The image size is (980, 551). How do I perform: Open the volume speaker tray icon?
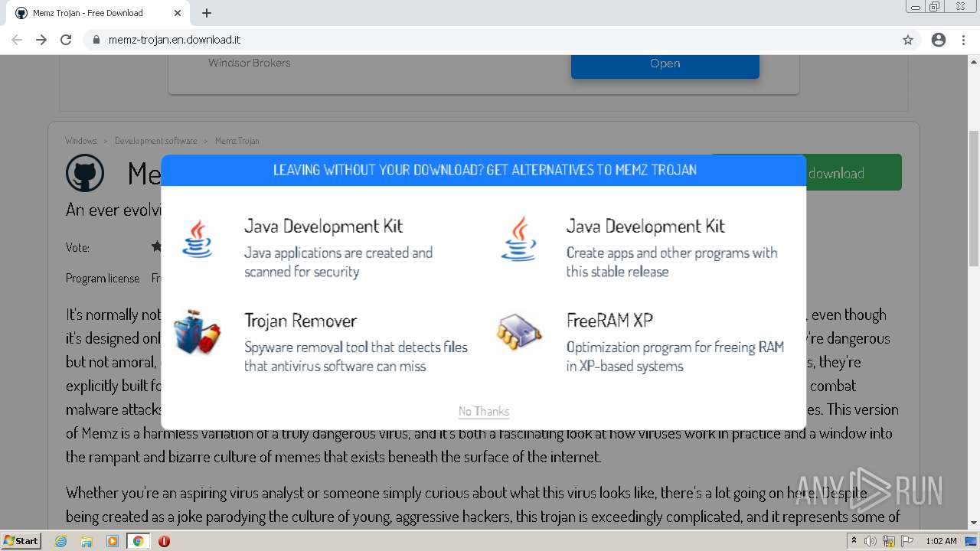pyautogui.click(x=871, y=541)
